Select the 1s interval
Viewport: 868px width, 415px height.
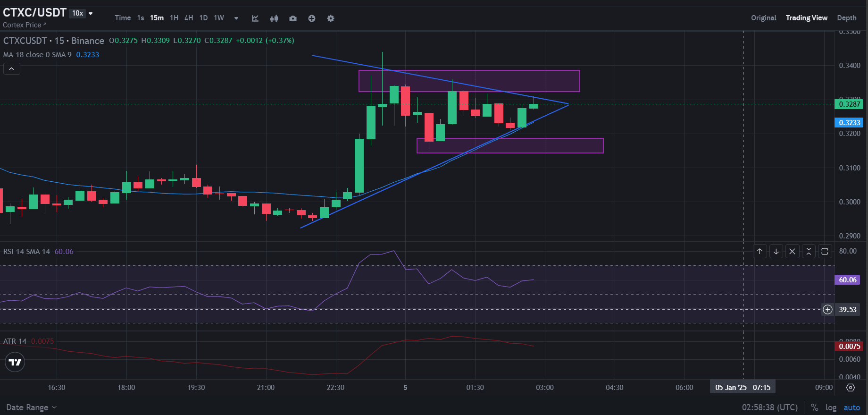pyautogui.click(x=141, y=18)
